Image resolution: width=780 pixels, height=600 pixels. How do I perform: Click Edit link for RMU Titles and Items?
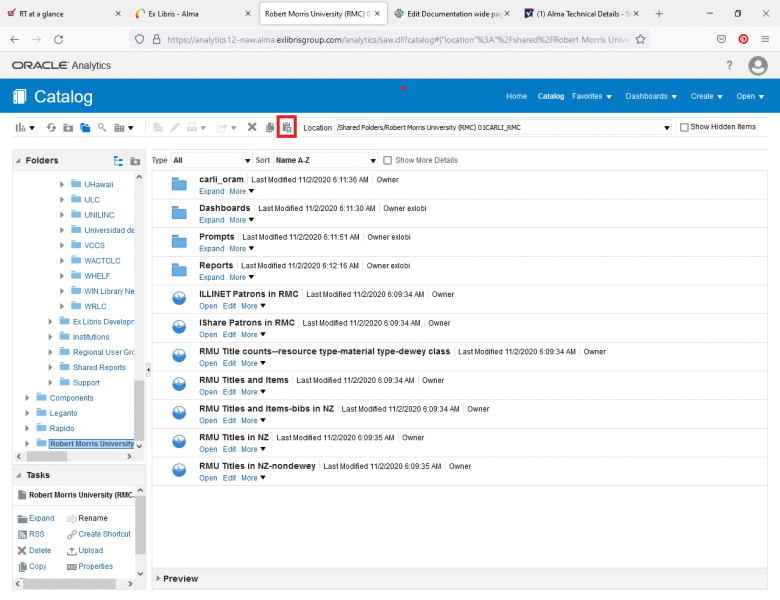229,392
